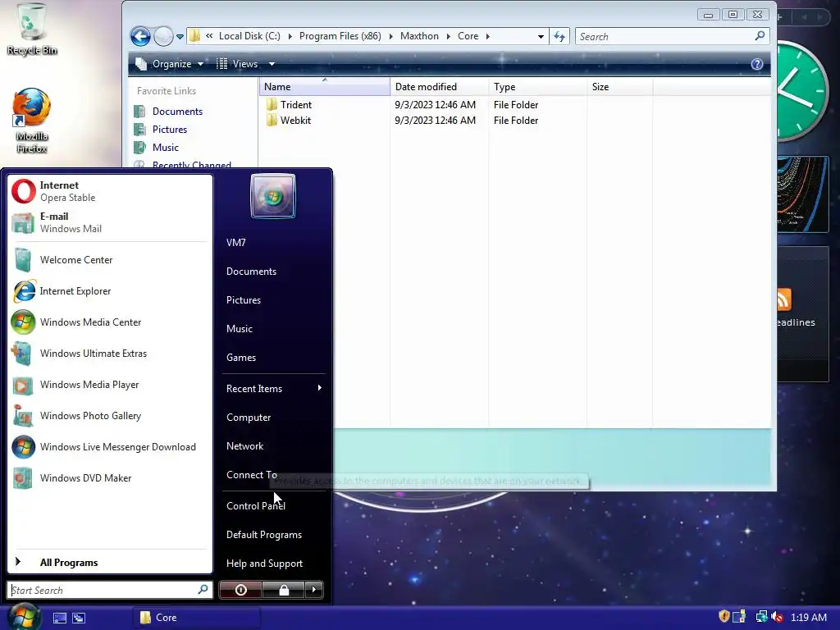The height and width of the screenshot is (630, 840).
Task: Click the Explorer back navigation button
Action: [140, 36]
